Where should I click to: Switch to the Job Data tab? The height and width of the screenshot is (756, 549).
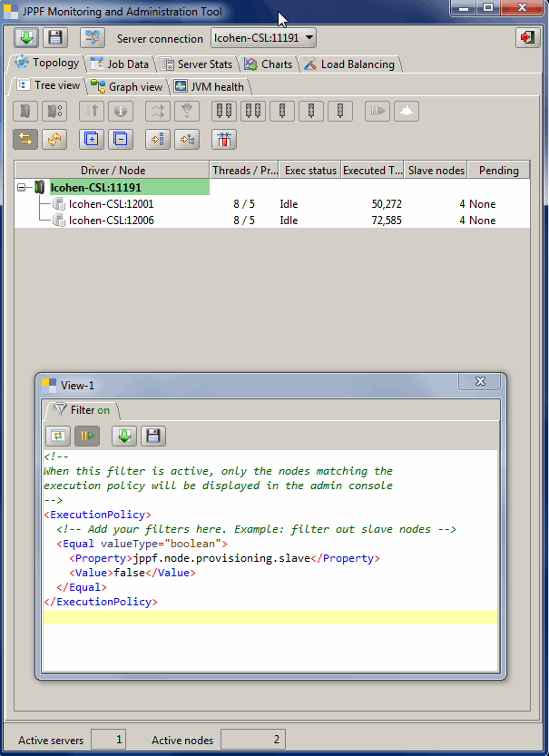(x=119, y=64)
